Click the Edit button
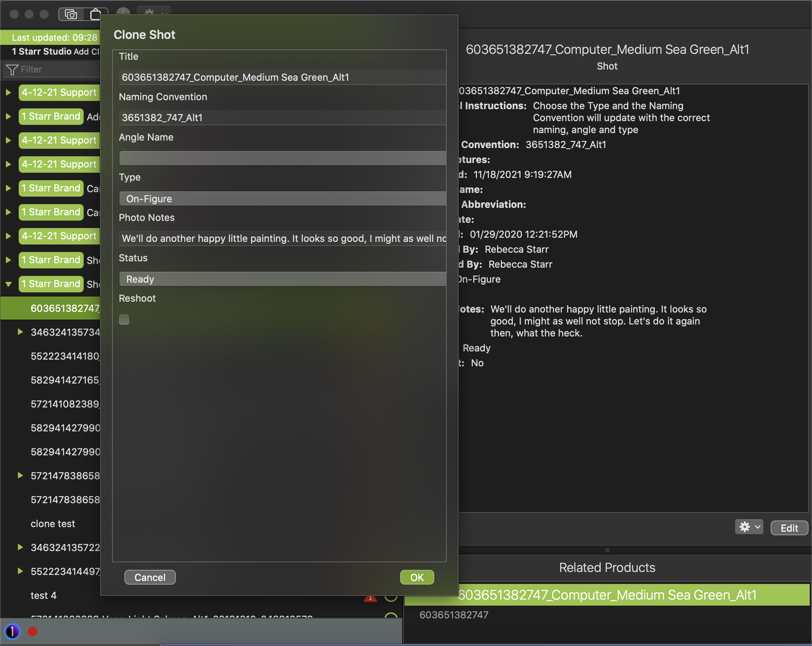 (789, 528)
